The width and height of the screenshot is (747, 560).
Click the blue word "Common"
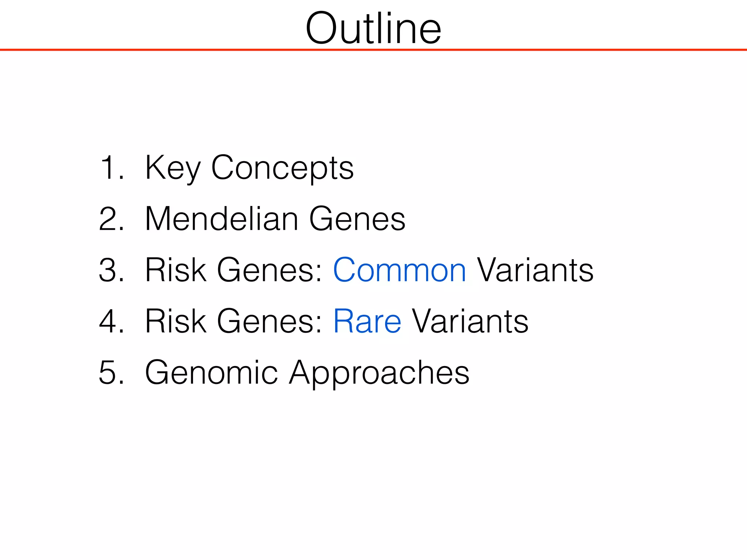coord(400,270)
